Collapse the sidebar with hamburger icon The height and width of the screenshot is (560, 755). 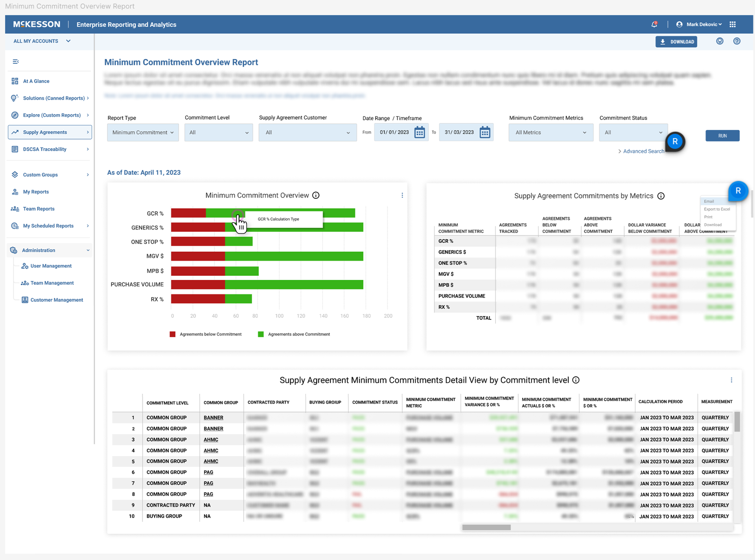click(16, 62)
